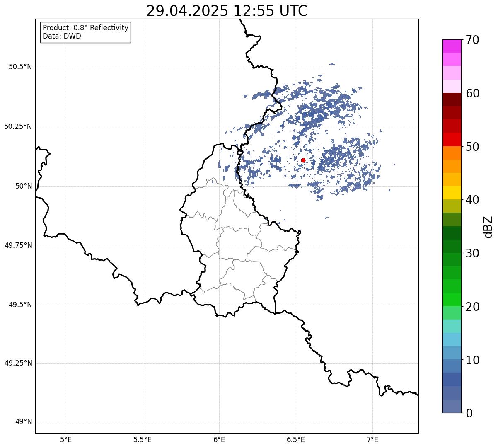Click the 70 colorbar tick label

tap(472, 40)
